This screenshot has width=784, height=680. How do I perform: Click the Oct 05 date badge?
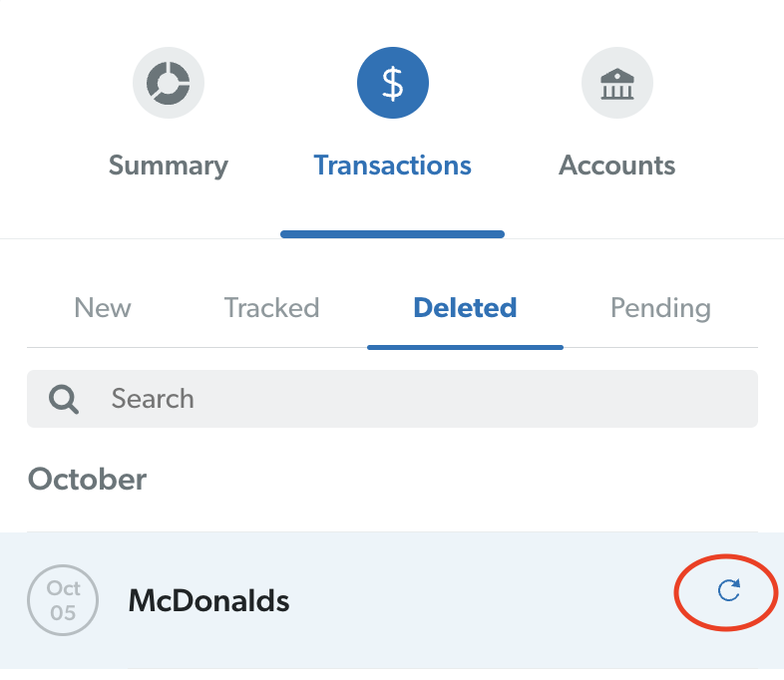coord(63,601)
